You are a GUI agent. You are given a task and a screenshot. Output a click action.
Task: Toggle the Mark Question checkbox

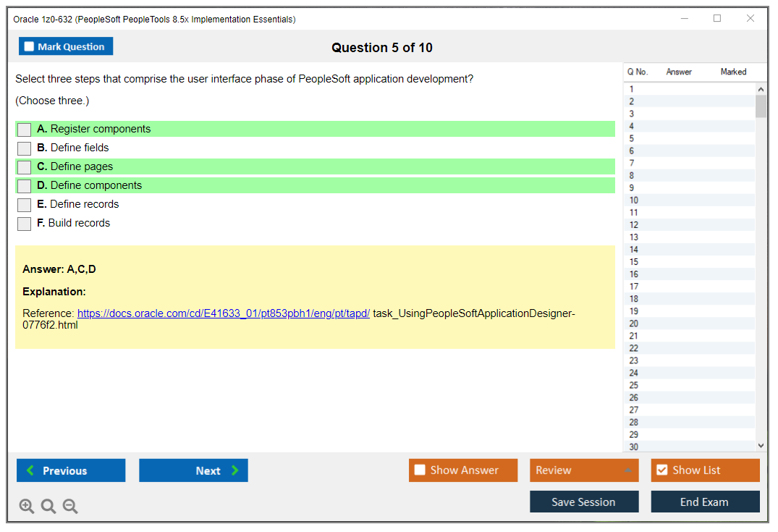[x=30, y=47]
